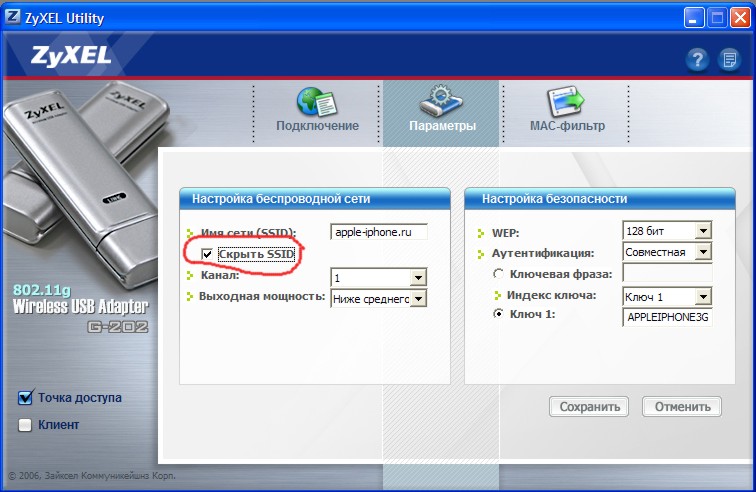This screenshot has height=492, width=756.
Task: Click the SSID field containing apple-iphone.ru
Action: (x=379, y=232)
